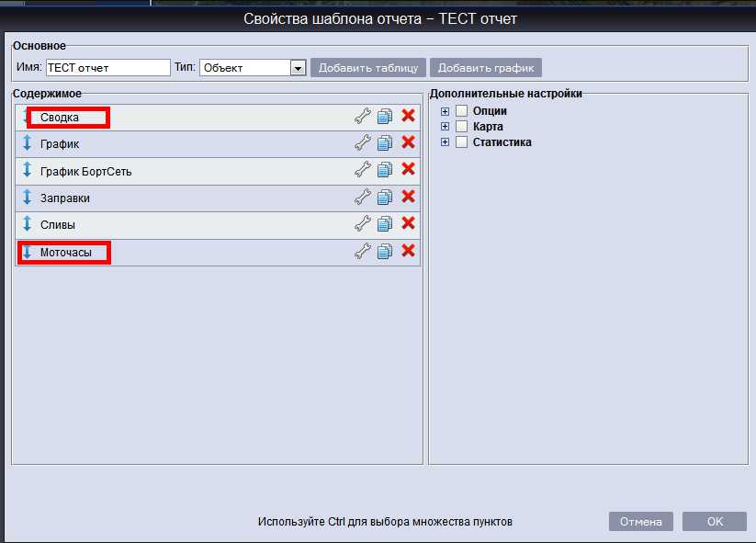Open the Тип dropdown showing Объект
Image resolution: width=756 pixels, height=543 pixels.
click(254, 68)
